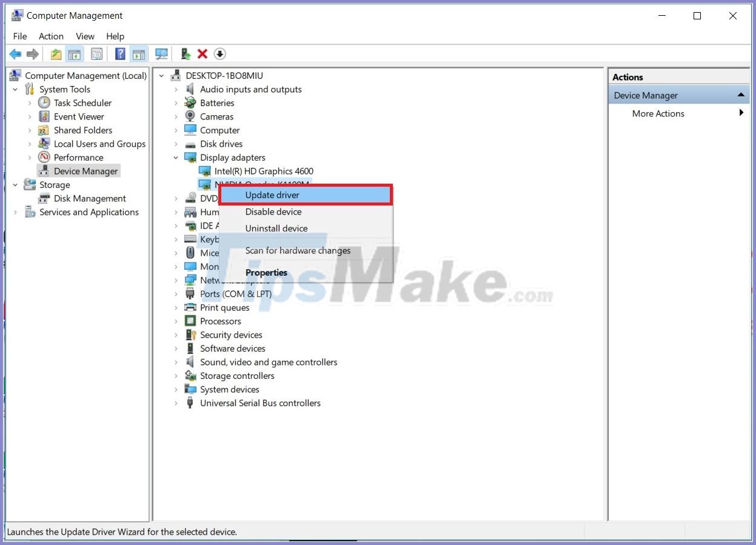
Task: Click the Disable device toolbar icon
Action: (x=219, y=53)
